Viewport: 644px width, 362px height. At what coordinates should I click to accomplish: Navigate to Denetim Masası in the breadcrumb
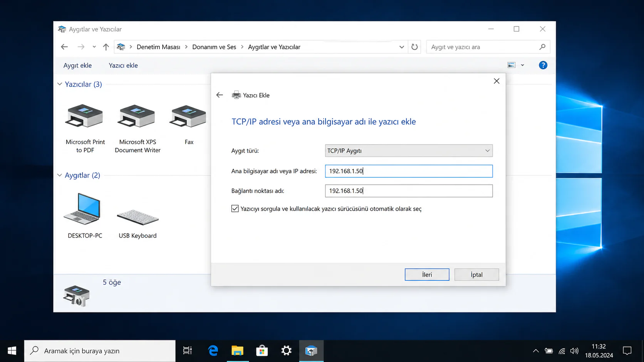point(158,47)
